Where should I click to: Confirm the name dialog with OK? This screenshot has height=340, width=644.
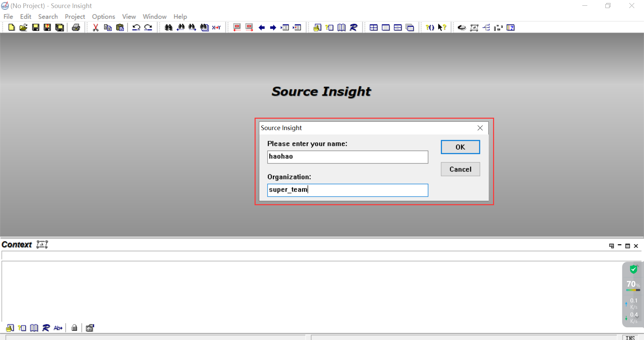pyautogui.click(x=460, y=147)
